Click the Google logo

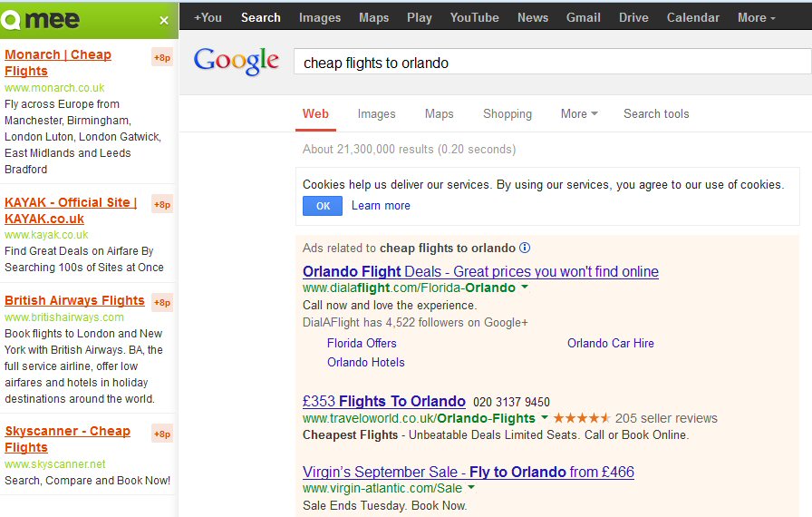(237, 61)
